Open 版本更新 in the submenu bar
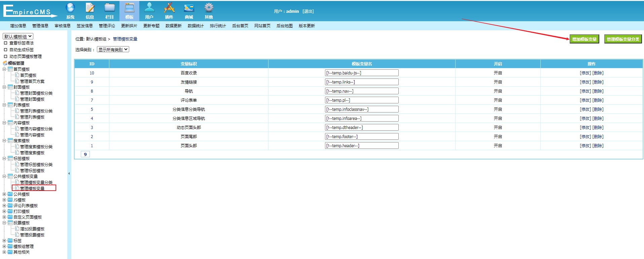 click(307, 26)
